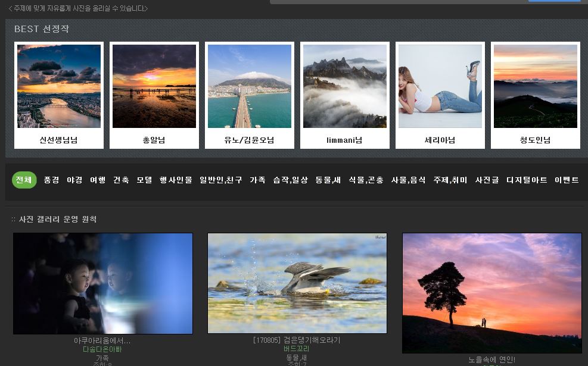
Task: Click the 가족 label under the aquarium post
Action: click(102, 358)
